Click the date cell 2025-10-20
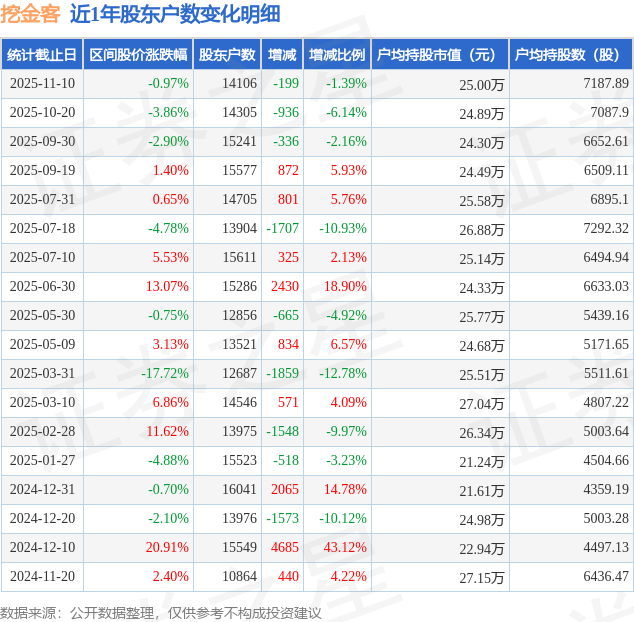 (42, 112)
